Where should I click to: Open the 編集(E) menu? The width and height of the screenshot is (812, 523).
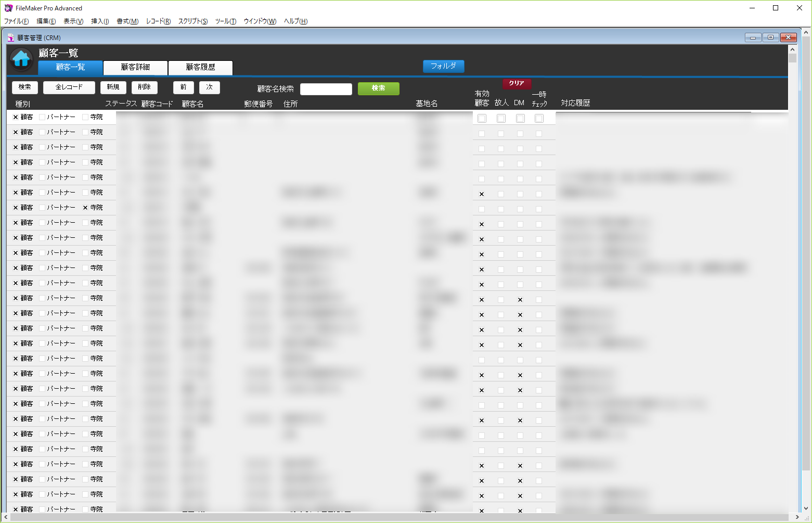pyautogui.click(x=46, y=21)
